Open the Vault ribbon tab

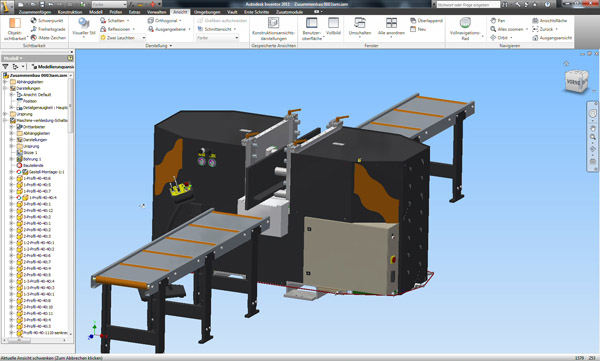232,12
